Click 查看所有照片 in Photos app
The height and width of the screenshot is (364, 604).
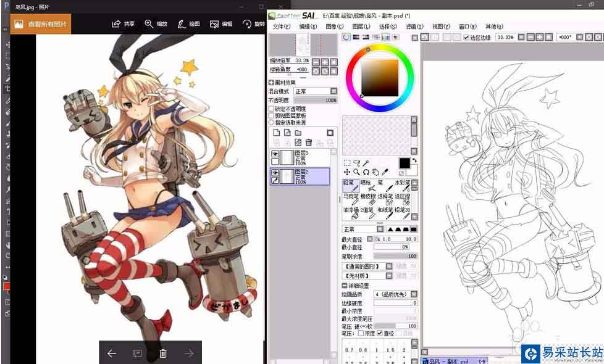click(x=40, y=24)
